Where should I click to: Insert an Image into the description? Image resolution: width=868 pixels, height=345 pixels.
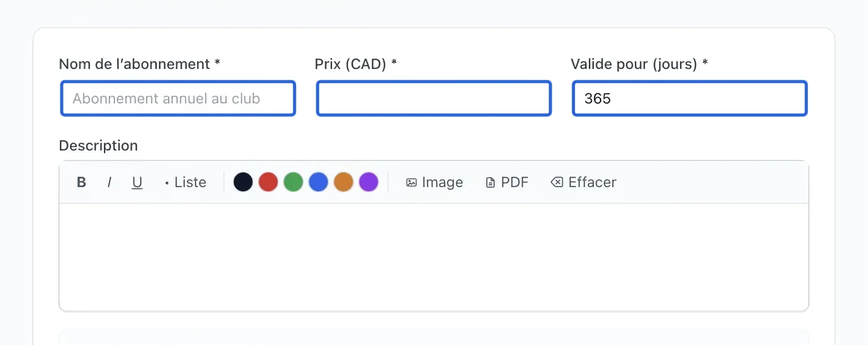click(435, 182)
